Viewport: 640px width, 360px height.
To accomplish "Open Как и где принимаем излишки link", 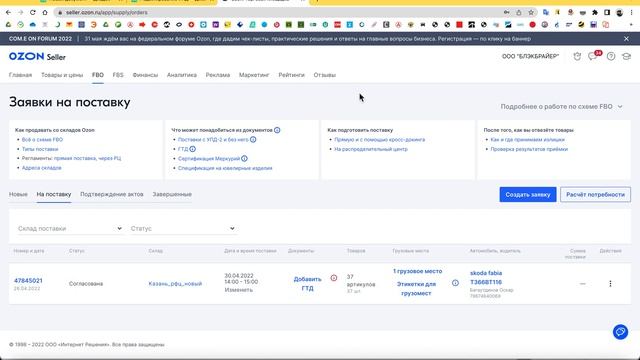I will (527, 140).
